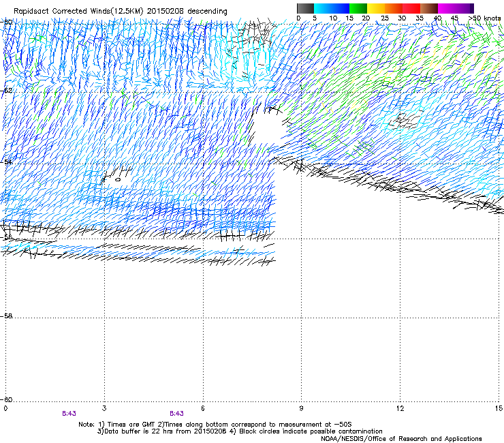
Task: Click the longitude '6' axis label
Action: point(203,408)
